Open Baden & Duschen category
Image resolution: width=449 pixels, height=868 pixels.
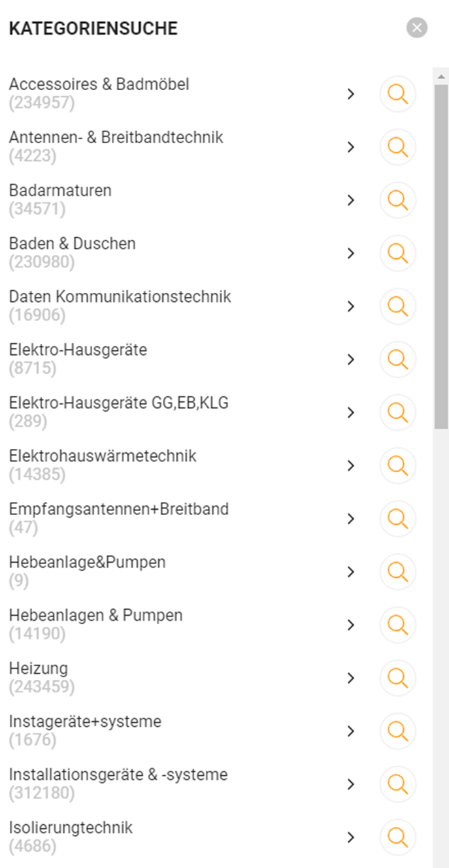click(x=72, y=244)
